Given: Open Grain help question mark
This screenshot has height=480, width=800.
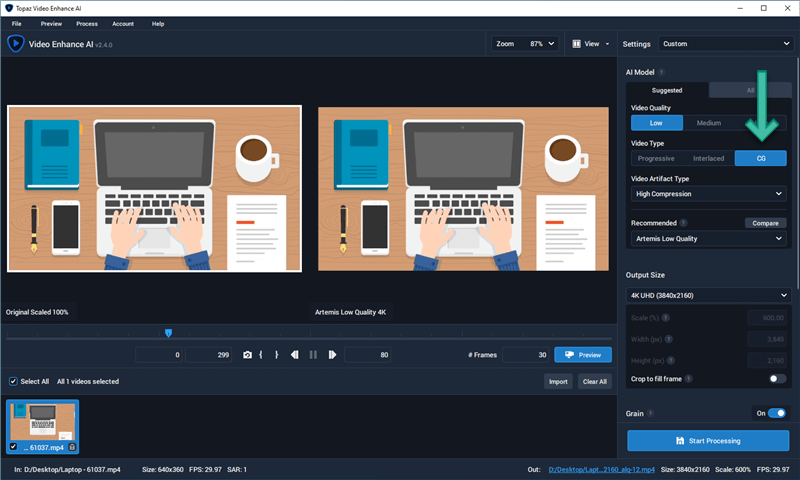Looking at the screenshot, I should coord(651,413).
